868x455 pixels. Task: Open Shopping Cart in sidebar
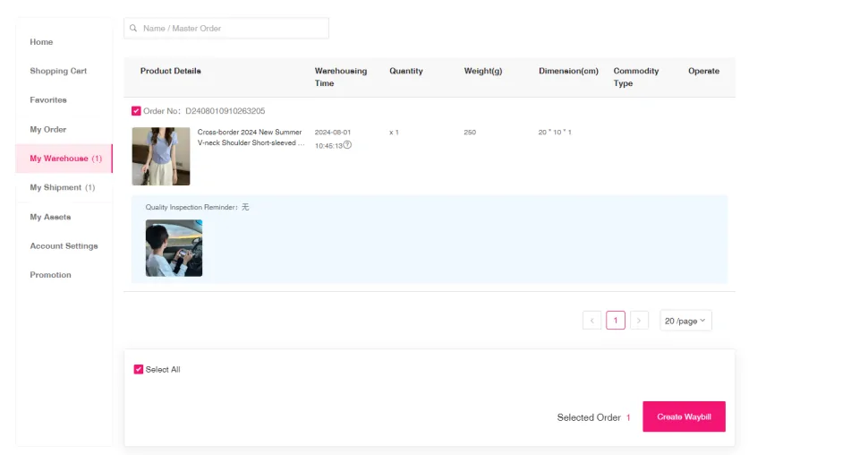[x=58, y=71]
